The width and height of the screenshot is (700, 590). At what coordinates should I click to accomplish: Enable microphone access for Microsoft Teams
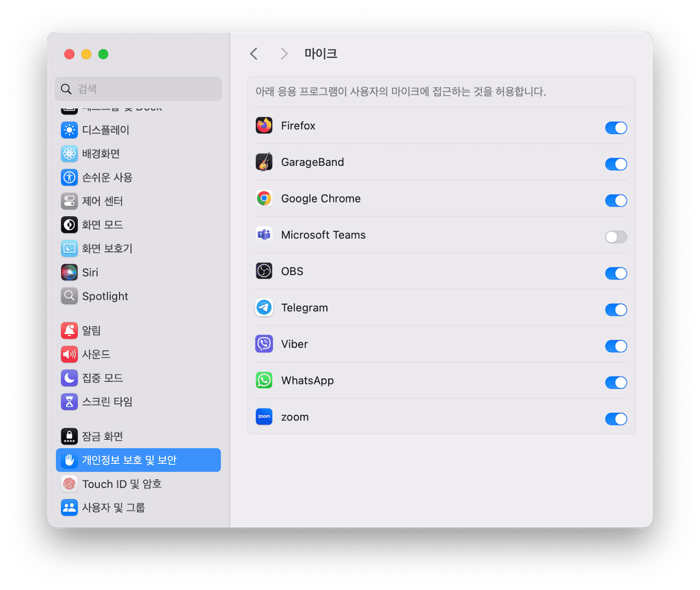tap(615, 237)
